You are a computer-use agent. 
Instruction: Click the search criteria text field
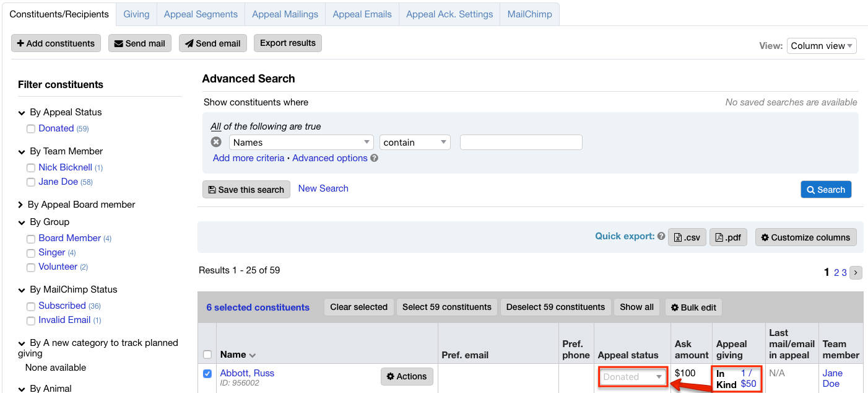coord(521,143)
